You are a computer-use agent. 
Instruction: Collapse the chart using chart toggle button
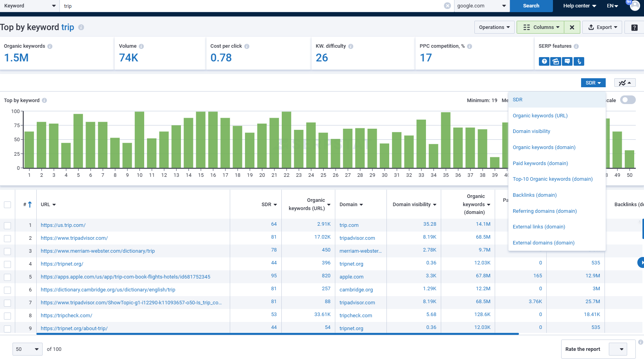[625, 83]
